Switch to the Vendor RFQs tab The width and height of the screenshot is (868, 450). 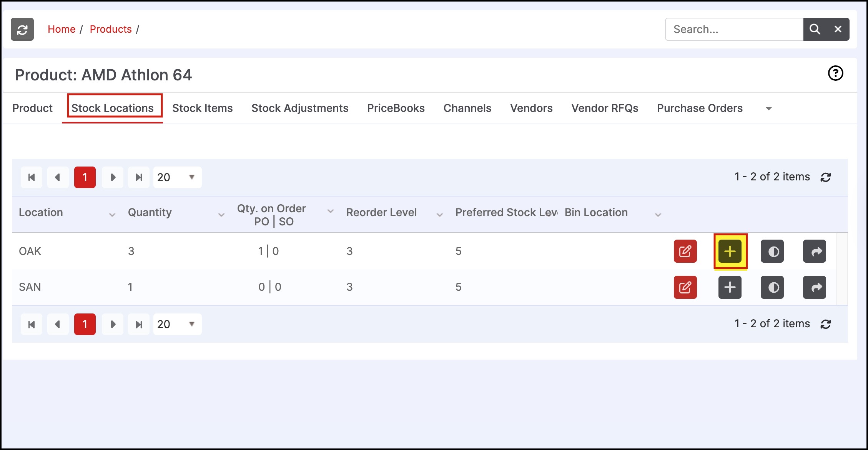tap(605, 108)
